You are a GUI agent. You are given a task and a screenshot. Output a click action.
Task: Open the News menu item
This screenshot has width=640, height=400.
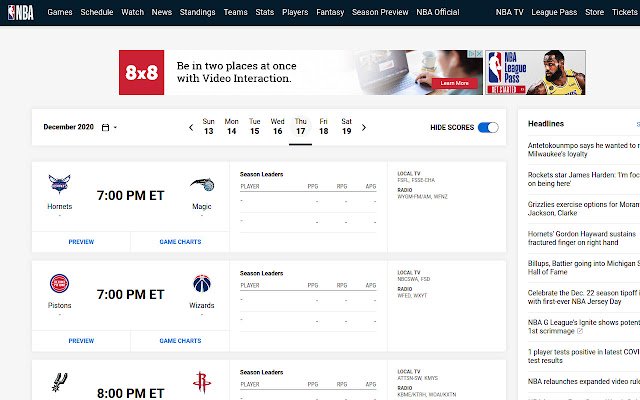(x=162, y=12)
